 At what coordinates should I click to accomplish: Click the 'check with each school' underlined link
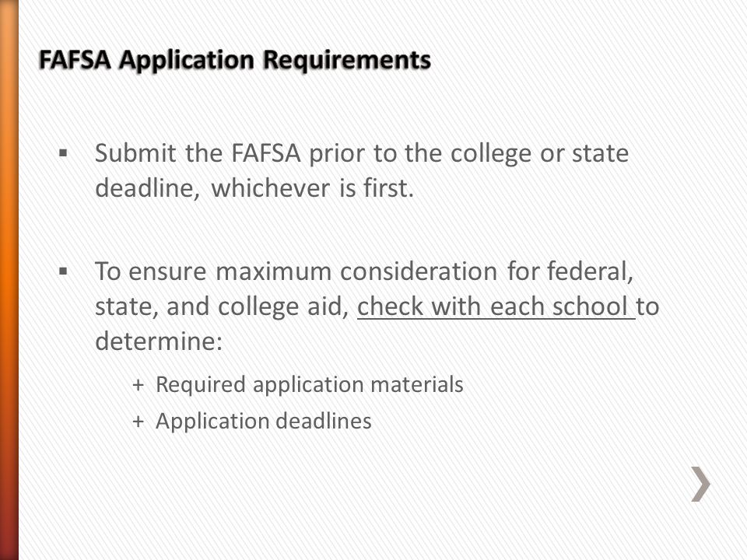pyautogui.click(x=496, y=306)
